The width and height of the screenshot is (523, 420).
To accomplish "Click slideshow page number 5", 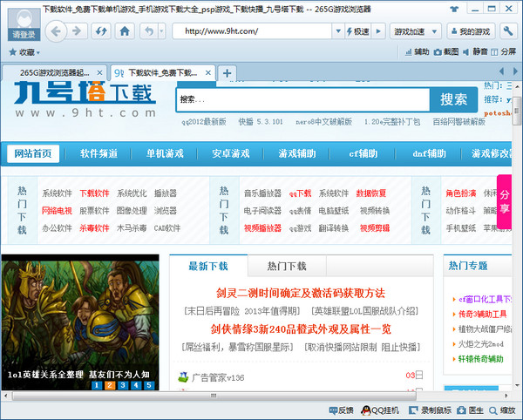I will [x=149, y=385].
